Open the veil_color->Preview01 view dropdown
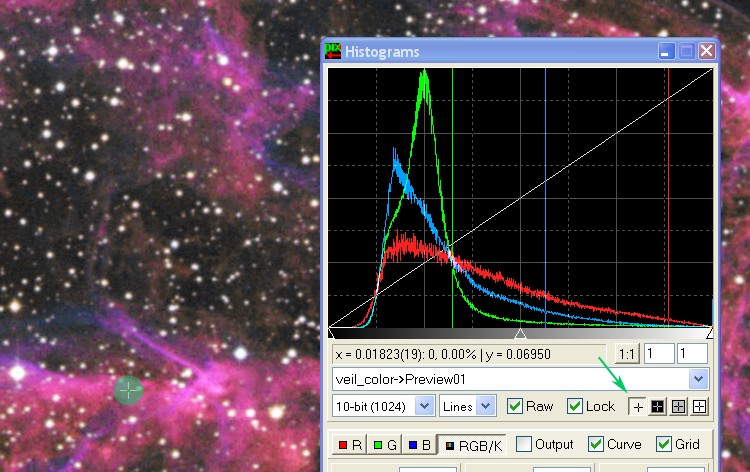750x472 pixels. (698, 379)
